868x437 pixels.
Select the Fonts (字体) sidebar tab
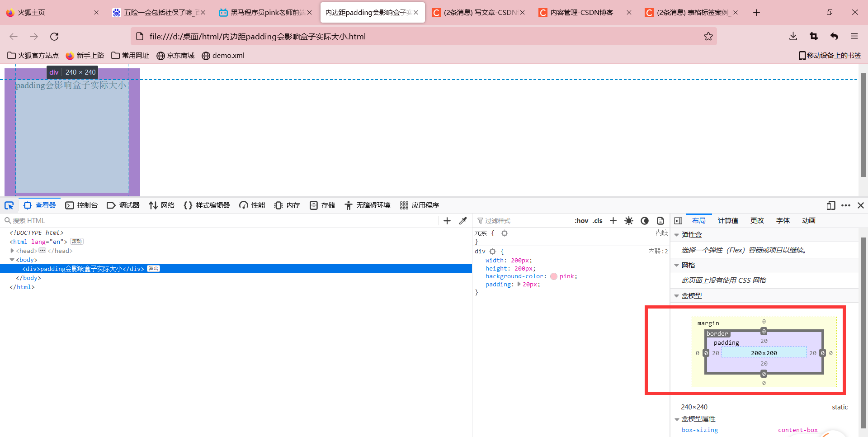pyautogui.click(x=783, y=221)
